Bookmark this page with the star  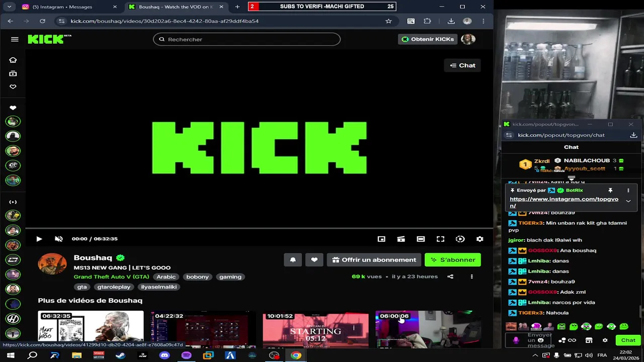point(388,21)
